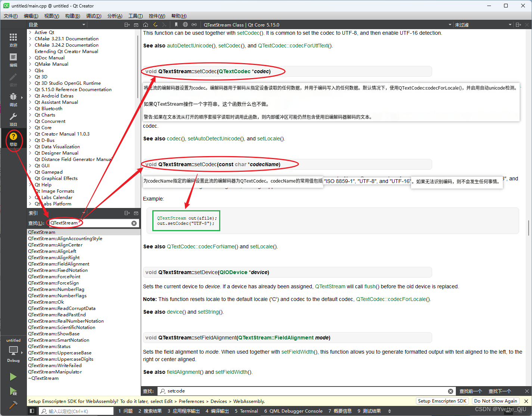Start debugging with the run-bug icon
The width and height of the screenshot is (532, 416).
click(x=13, y=391)
